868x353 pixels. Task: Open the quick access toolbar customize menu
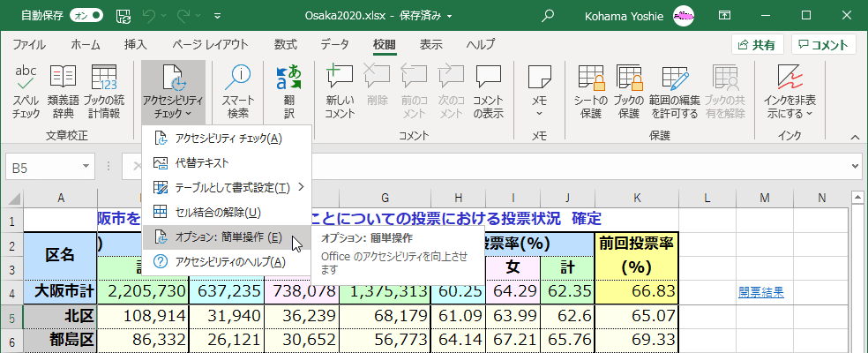tap(217, 16)
